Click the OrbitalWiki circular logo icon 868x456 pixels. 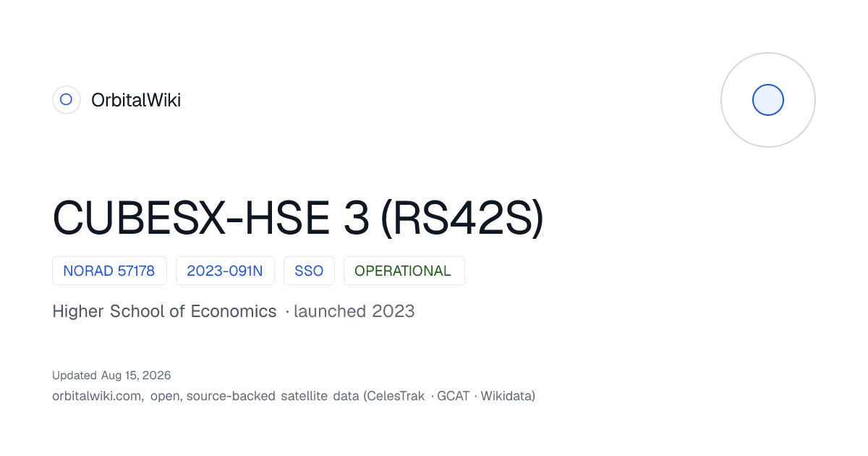[x=66, y=100]
